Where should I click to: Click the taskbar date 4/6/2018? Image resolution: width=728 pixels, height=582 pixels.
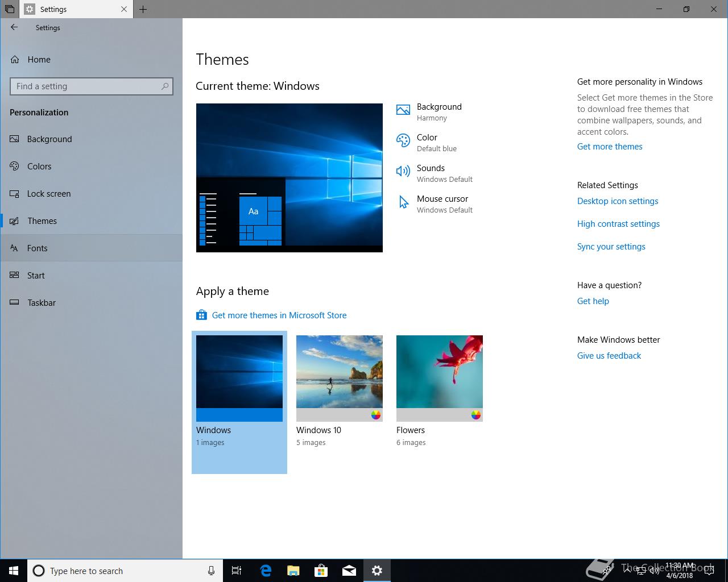point(680,575)
